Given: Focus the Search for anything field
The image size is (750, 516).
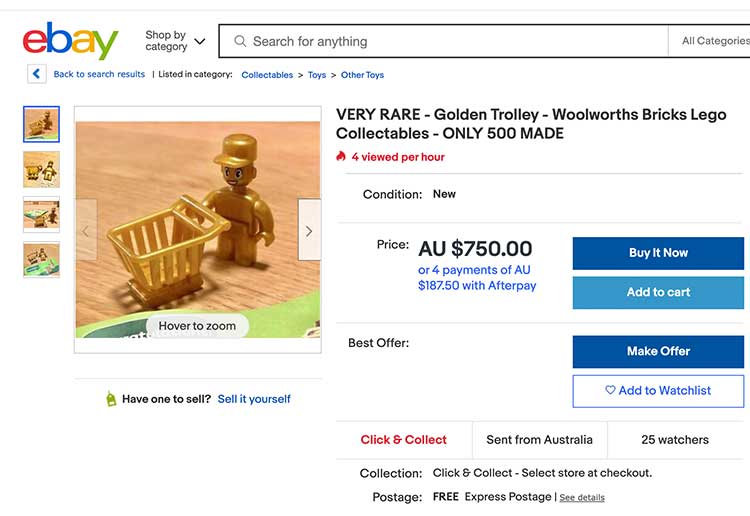Looking at the screenshot, I should point(450,42).
